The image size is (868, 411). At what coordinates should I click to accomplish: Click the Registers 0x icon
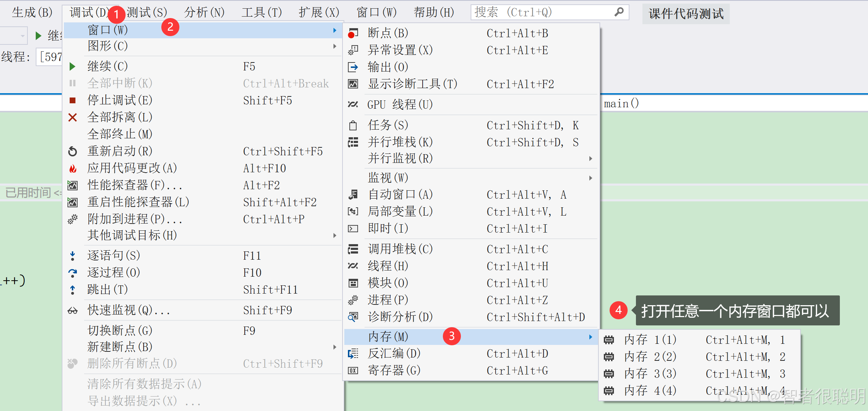pos(353,370)
